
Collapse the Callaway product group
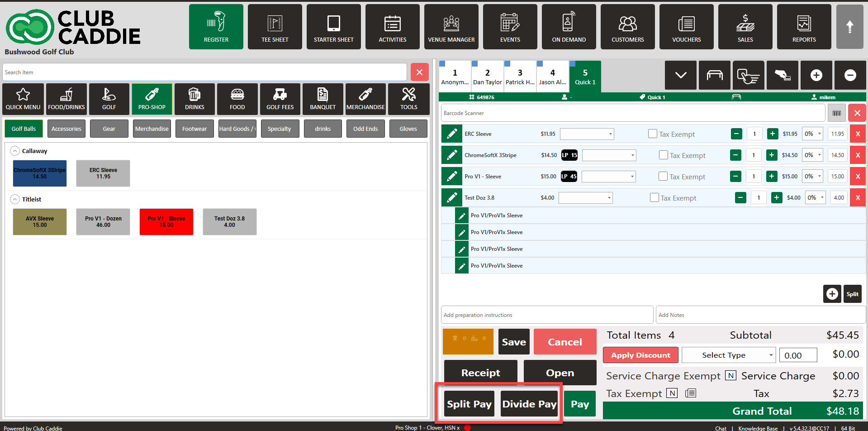click(x=15, y=151)
